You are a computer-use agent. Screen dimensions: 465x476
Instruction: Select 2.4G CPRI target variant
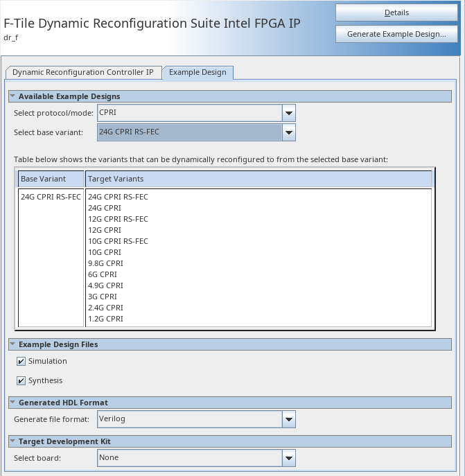point(106,308)
